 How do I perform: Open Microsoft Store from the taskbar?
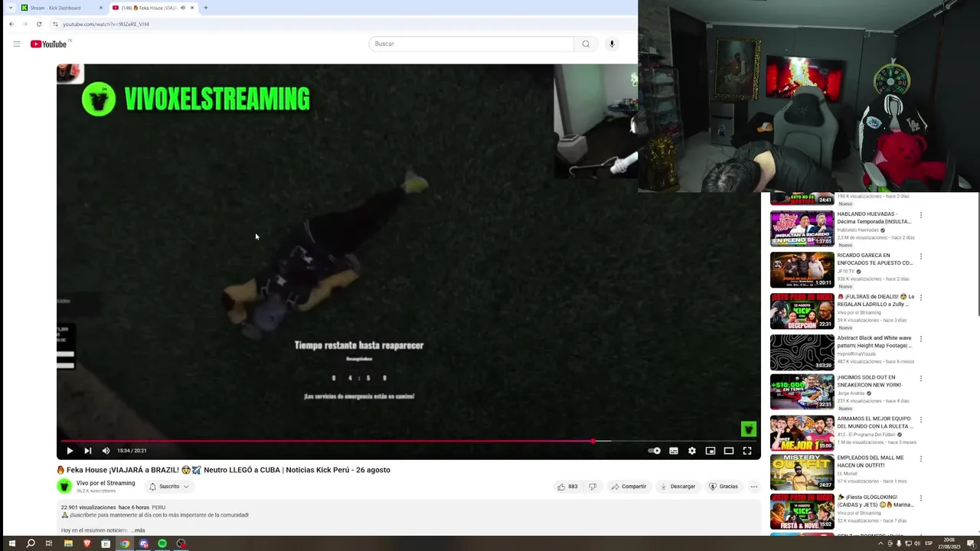pyautogui.click(x=106, y=543)
